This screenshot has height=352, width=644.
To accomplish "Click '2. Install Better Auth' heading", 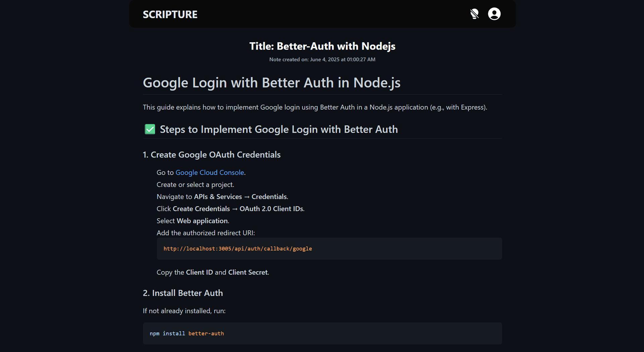I will click(183, 293).
